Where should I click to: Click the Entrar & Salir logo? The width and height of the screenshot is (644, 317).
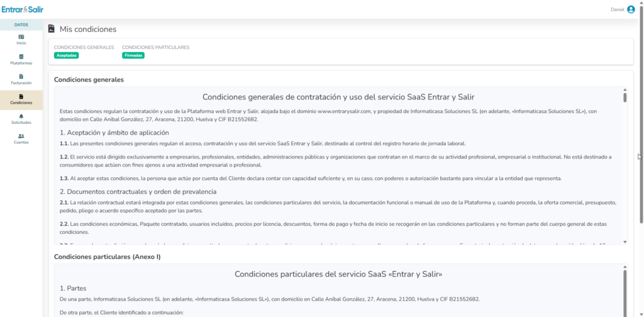[x=22, y=9]
